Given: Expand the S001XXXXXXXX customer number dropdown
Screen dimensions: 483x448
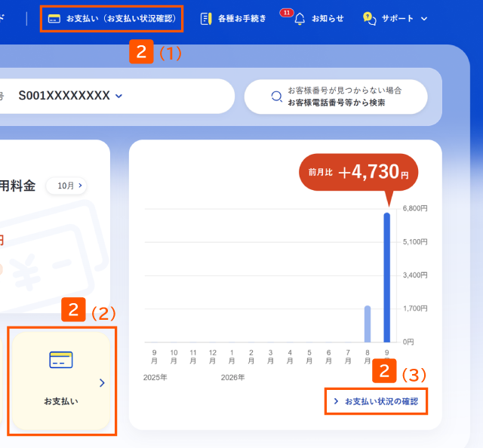Looking at the screenshot, I should point(118,96).
